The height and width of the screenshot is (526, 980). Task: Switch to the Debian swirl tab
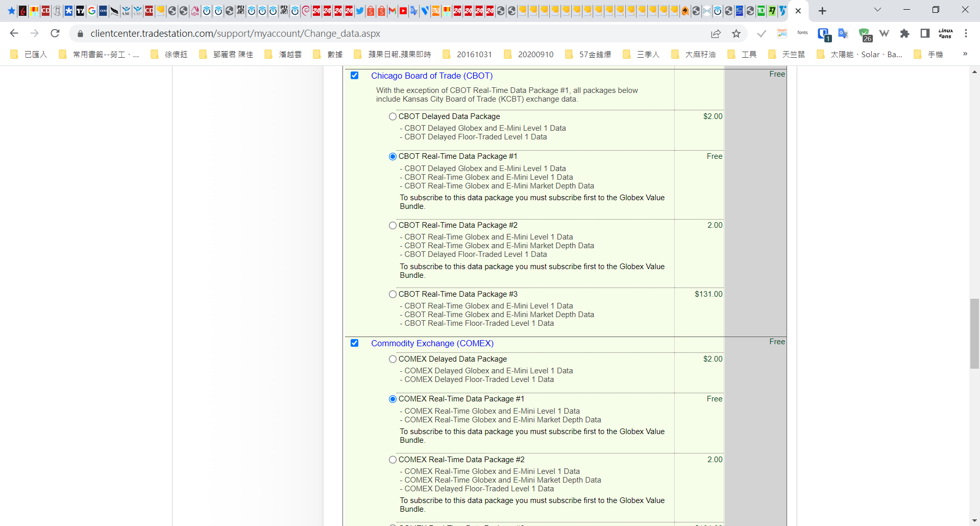pos(305,11)
